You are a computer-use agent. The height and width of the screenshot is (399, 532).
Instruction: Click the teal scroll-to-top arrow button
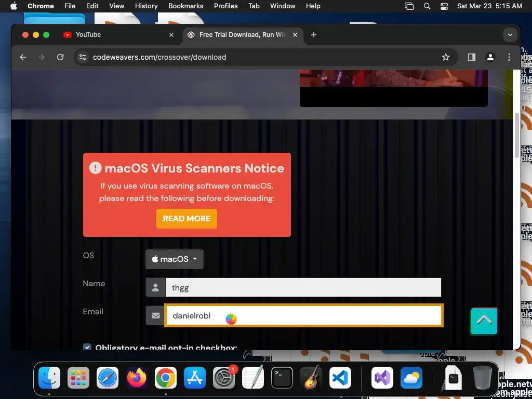click(484, 321)
